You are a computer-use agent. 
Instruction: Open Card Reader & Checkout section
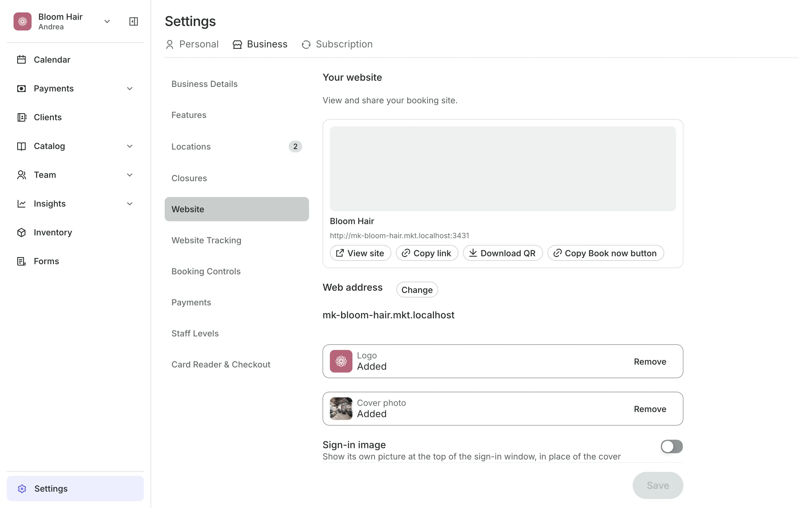[x=237, y=364]
